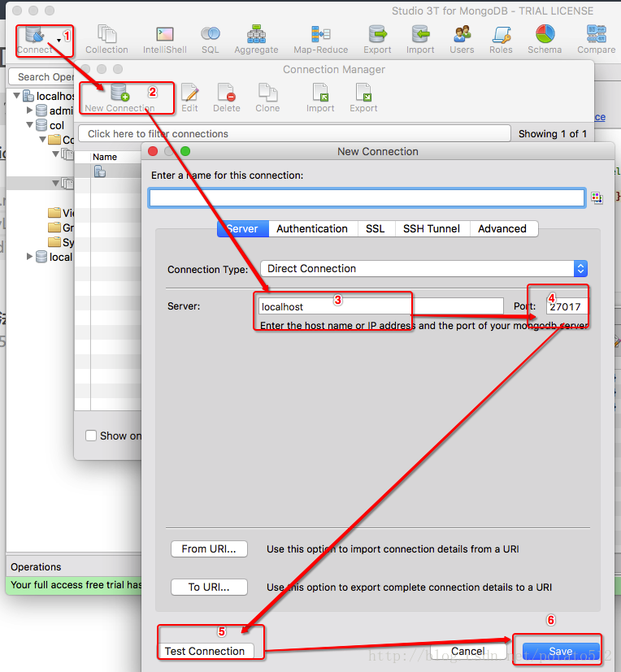
Task: Open the Connect dropdown arrow
Action: [x=59, y=41]
